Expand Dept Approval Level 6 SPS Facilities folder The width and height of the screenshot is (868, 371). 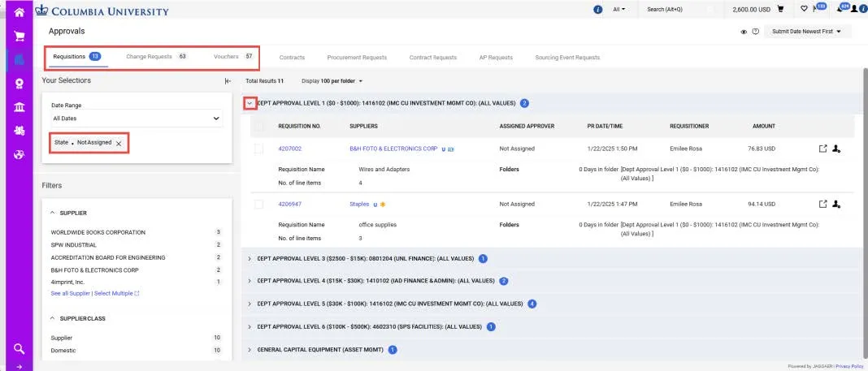(x=250, y=327)
